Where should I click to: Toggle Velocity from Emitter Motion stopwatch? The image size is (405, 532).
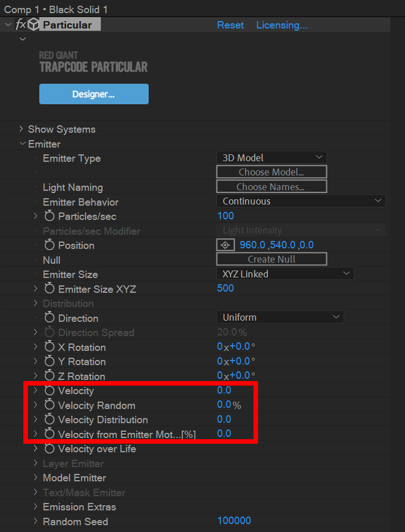coord(50,434)
